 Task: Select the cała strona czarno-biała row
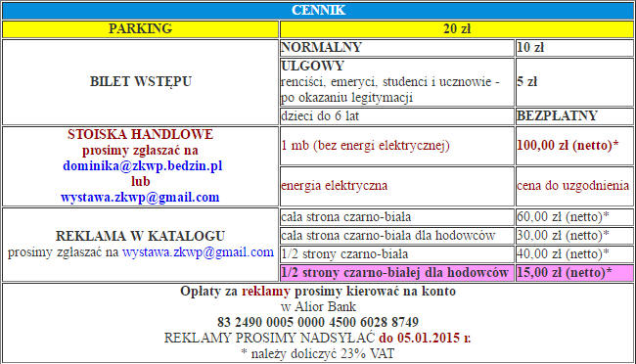(x=457, y=217)
